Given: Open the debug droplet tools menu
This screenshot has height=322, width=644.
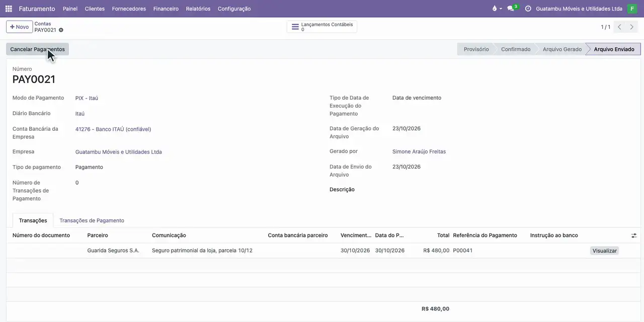Looking at the screenshot, I should tap(496, 9).
